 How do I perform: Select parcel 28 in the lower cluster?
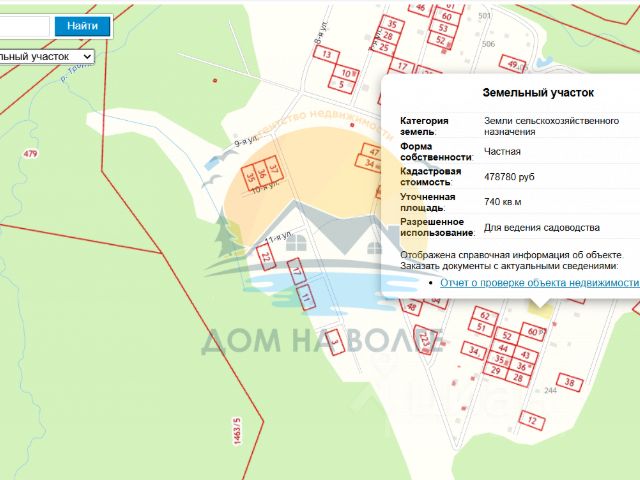pyautogui.click(x=518, y=378)
